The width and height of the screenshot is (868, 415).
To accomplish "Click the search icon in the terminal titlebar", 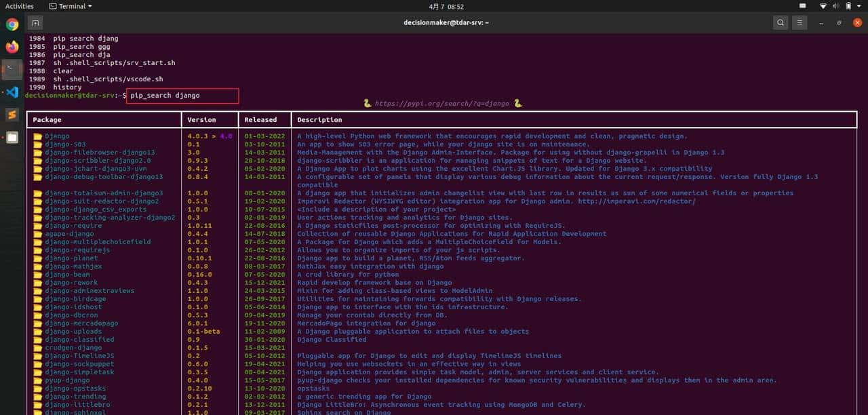I will (780, 22).
